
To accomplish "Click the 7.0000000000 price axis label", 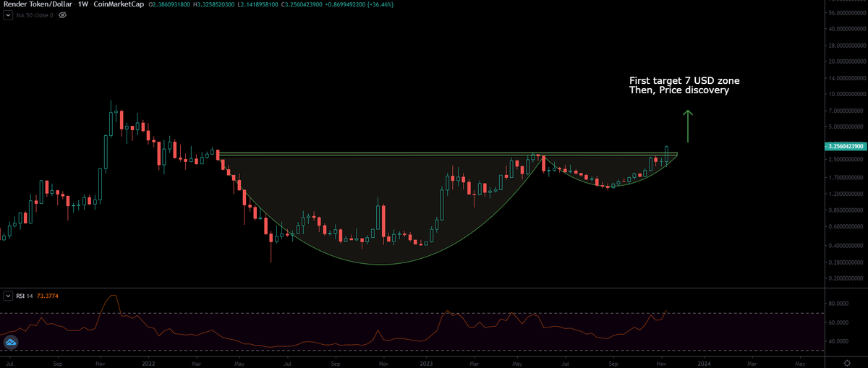I will point(845,111).
